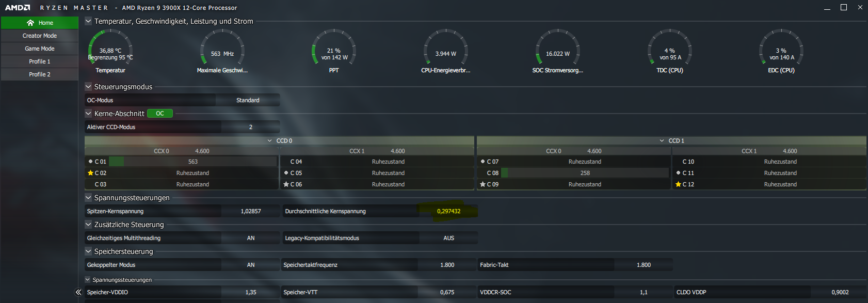Click Fabric-Takt value 1.800
The height and width of the screenshot is (303, 868).
(x=644, y=265)
